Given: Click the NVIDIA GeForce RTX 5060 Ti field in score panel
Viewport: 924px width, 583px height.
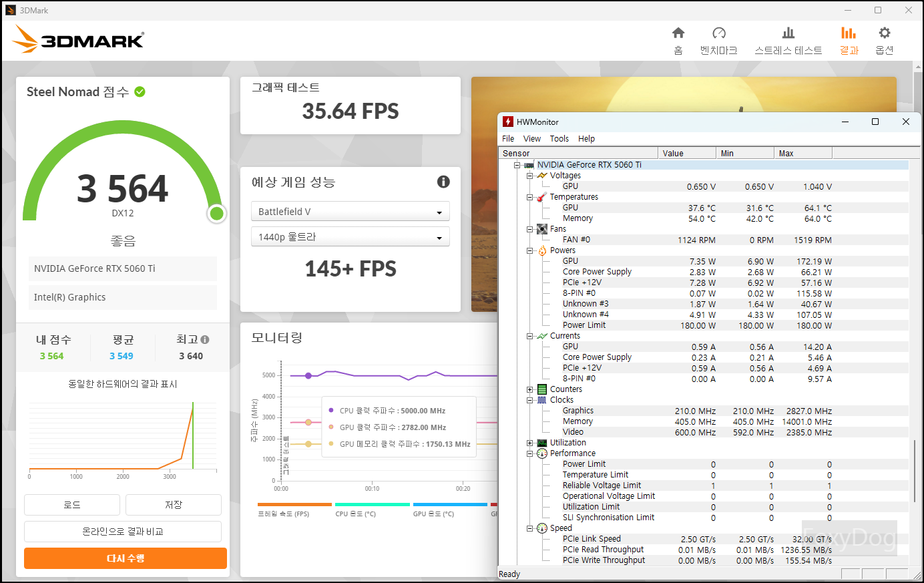Looking at the screenshot, I should click(x=123, y=268).
